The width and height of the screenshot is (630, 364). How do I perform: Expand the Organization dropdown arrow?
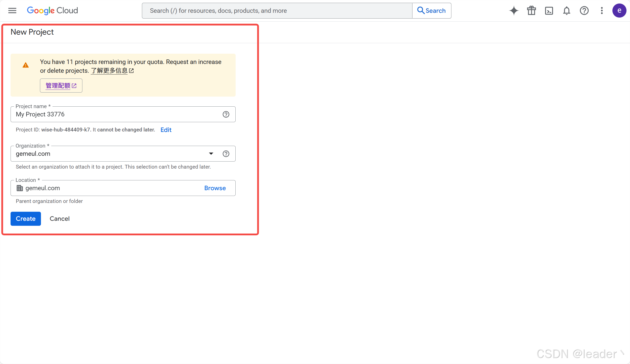pyautogui.click(x=211, y=154)
